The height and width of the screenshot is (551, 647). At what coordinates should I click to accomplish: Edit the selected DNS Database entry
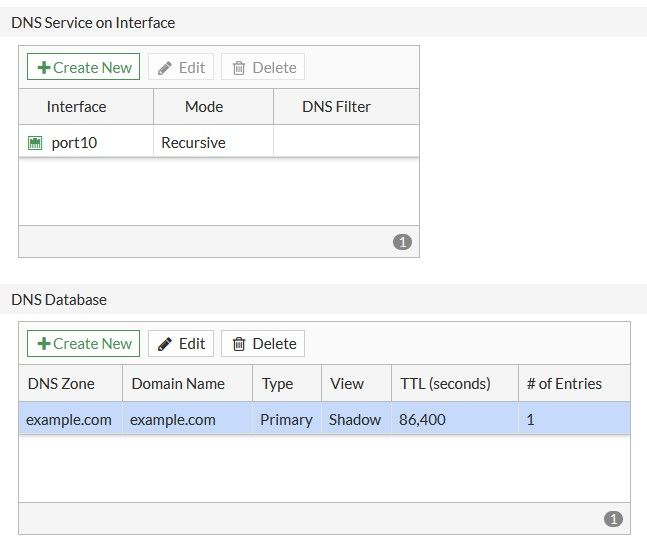(x=181, y=343)
